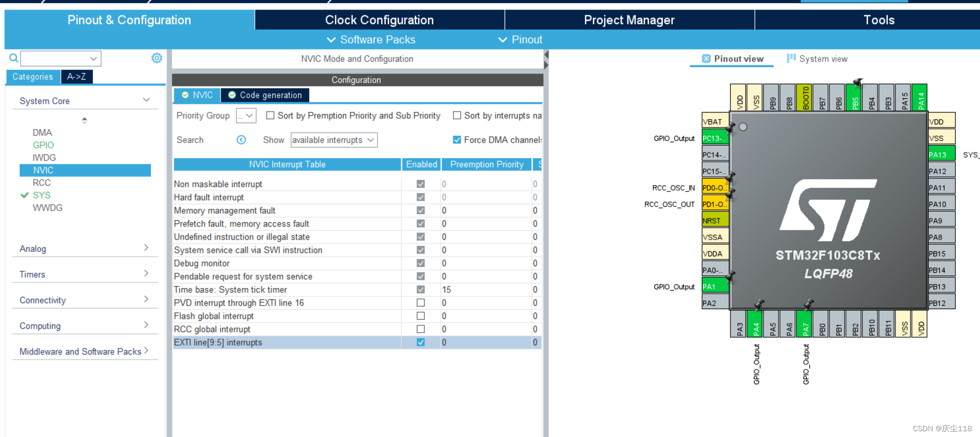Select green pin PC13 on chip
Viewport: 980px width, 437px height.
[x=715, y=138]
